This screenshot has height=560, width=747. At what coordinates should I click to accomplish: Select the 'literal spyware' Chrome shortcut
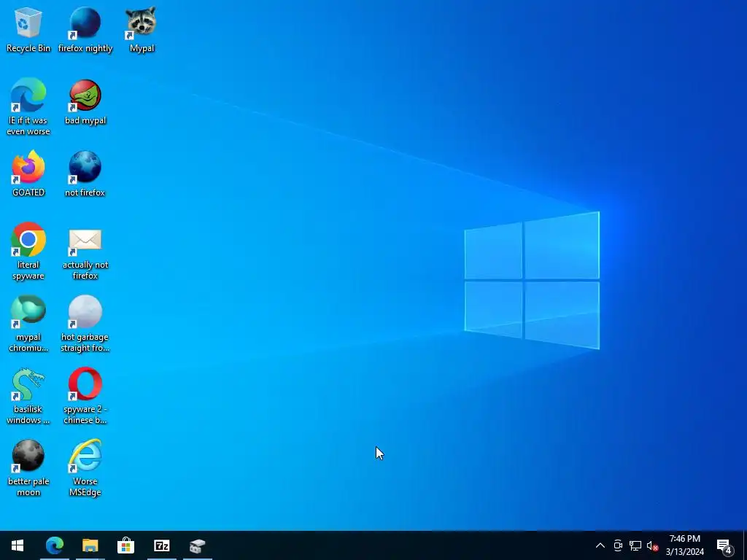click(28, 251)
